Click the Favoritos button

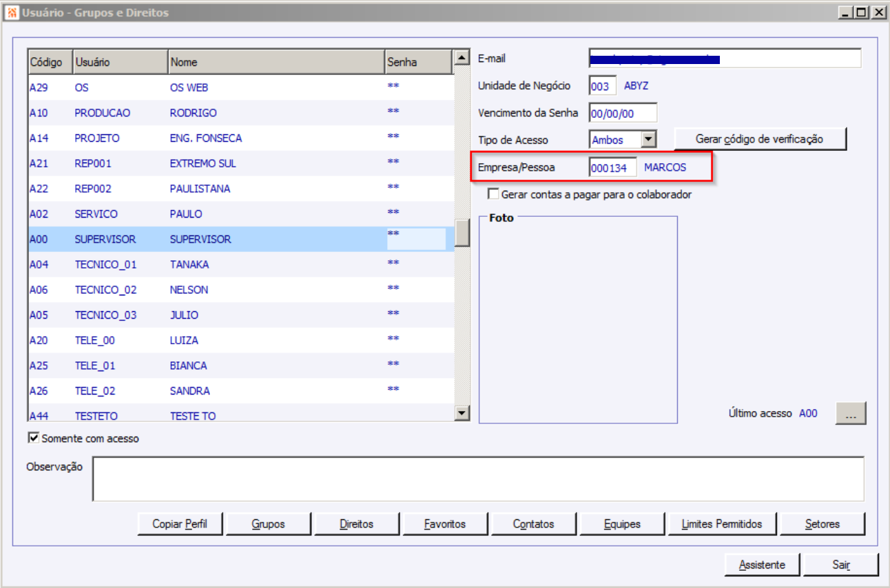[445, 524]
